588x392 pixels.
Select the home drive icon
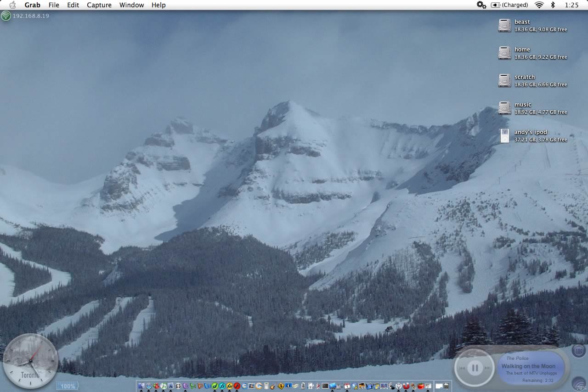[504, 53]
